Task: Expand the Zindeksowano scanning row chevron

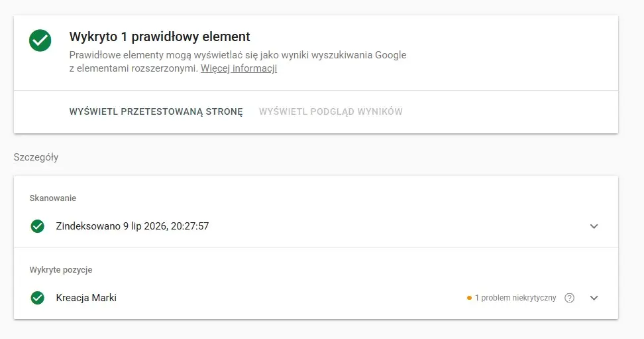Action: 594,226
